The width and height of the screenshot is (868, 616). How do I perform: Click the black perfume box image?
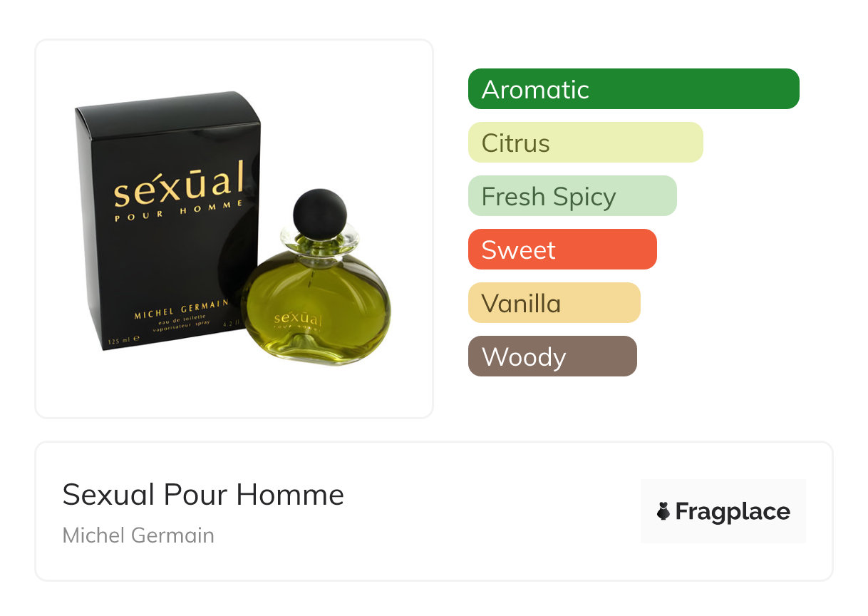point(168,220)
